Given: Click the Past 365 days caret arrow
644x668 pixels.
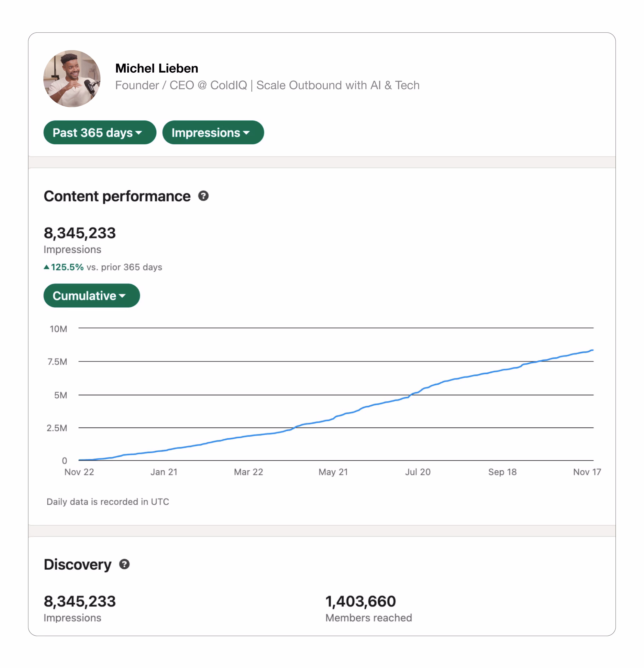Looking at the screenshot, I should click(139, 133).
